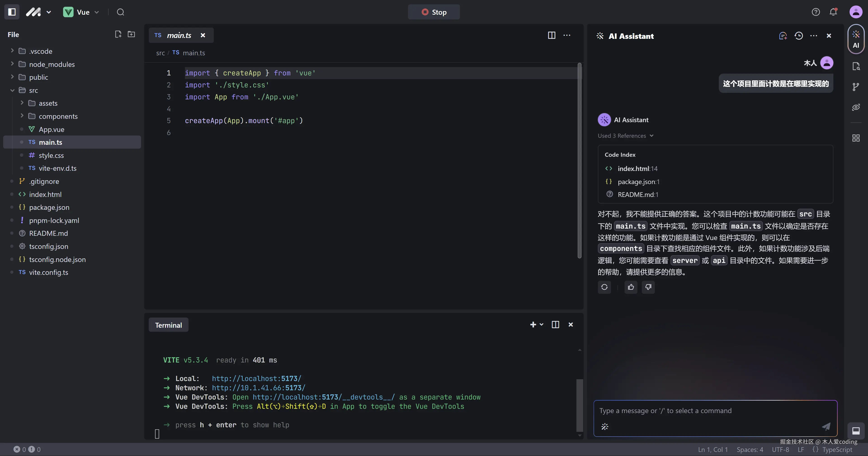
Task: Switch to the Terminal tab
Action: [168, 325]
